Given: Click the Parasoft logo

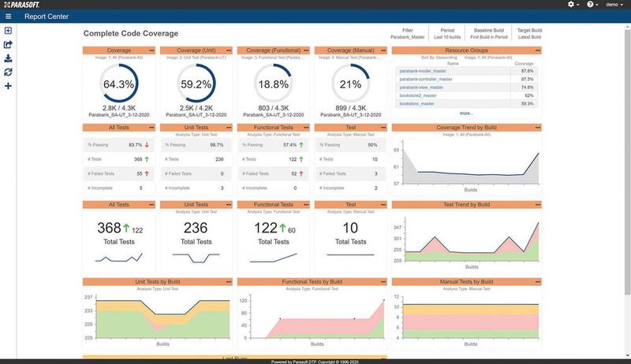Looking at the screenshot, I should point(22,5).
